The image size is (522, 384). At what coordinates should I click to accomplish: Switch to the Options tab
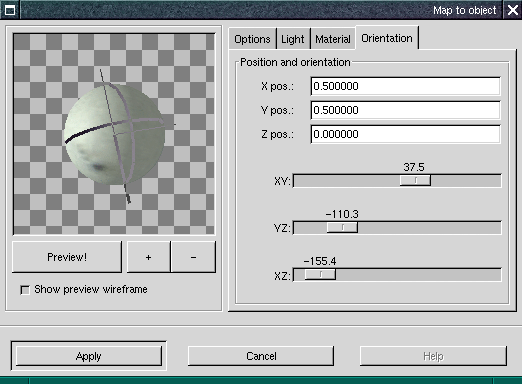pyautogui.click(x=252, y=39)
